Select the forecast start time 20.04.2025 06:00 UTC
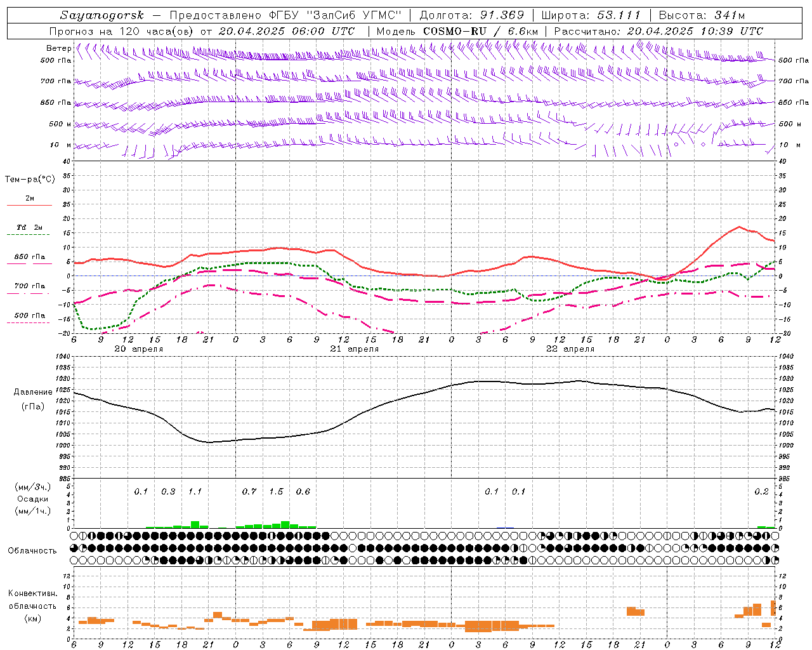Screen dimensions: 812x650 (x=286, y=31)
